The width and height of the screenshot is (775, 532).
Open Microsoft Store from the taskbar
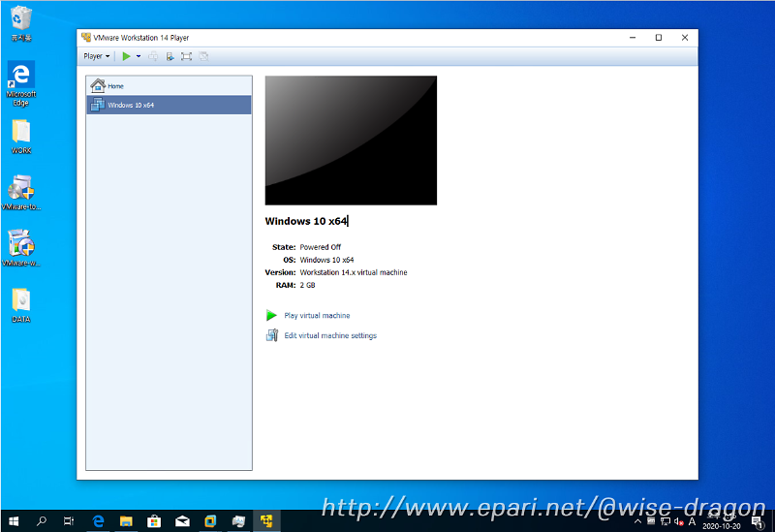154,521
